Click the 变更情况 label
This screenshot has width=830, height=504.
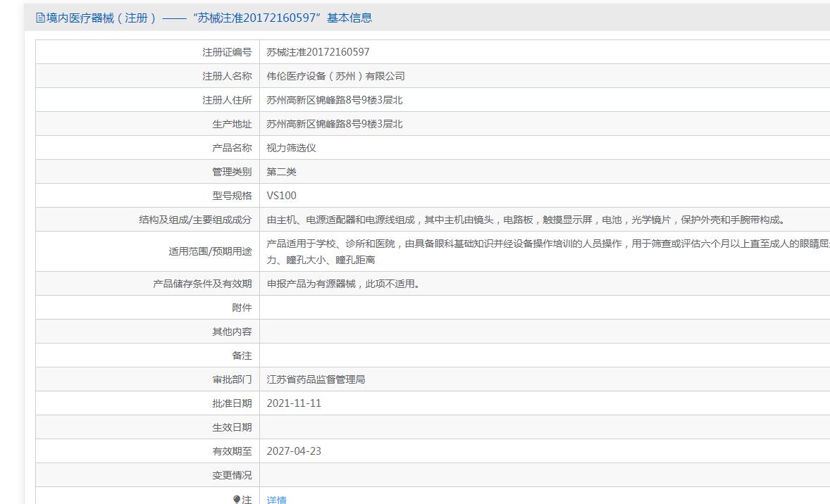232,475
